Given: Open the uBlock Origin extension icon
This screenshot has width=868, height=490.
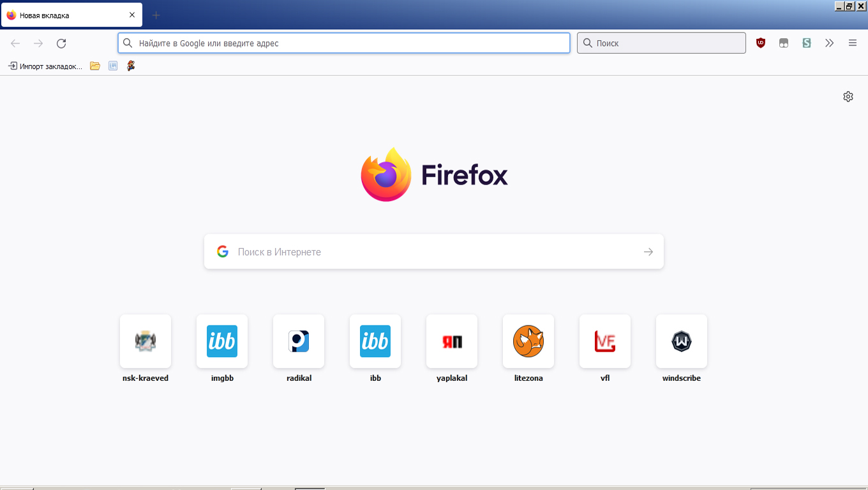Looking at the screenshot, I should tap(761, 43).
